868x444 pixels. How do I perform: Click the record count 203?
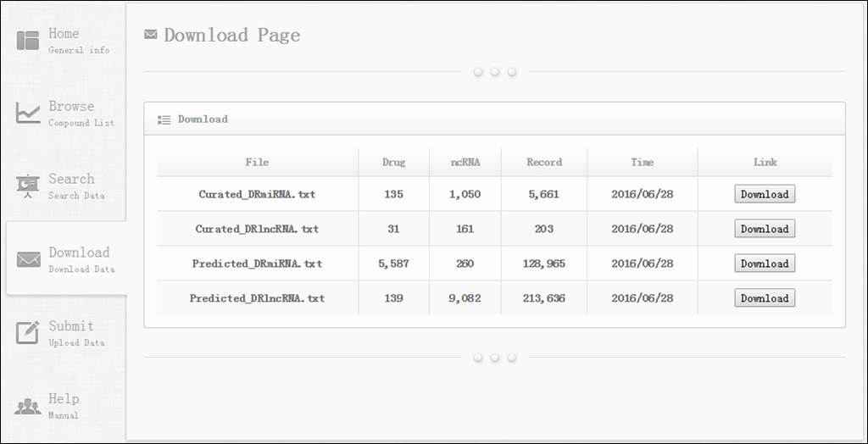[544, 229]
